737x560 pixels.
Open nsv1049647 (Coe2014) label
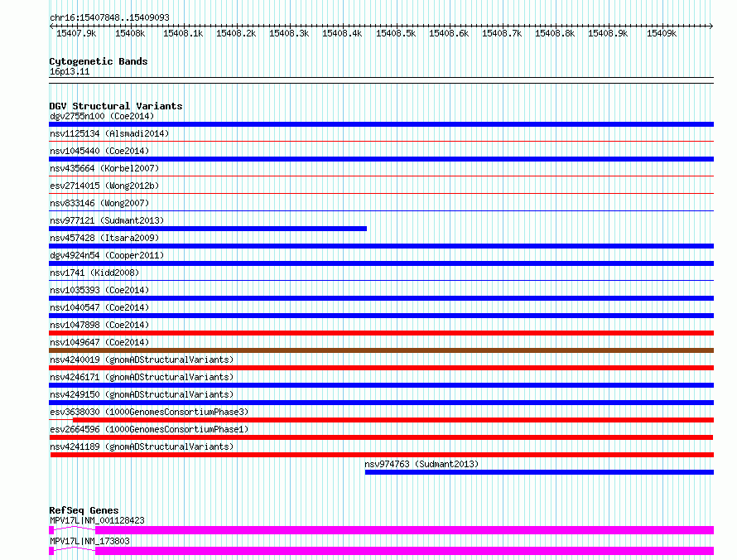(99, 342)
